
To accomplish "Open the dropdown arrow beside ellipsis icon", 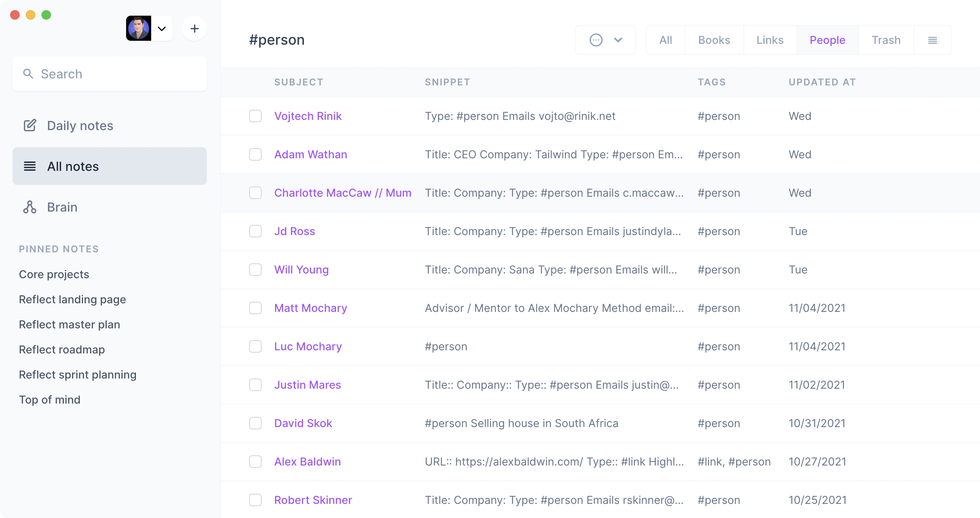I will pos(618,40).
